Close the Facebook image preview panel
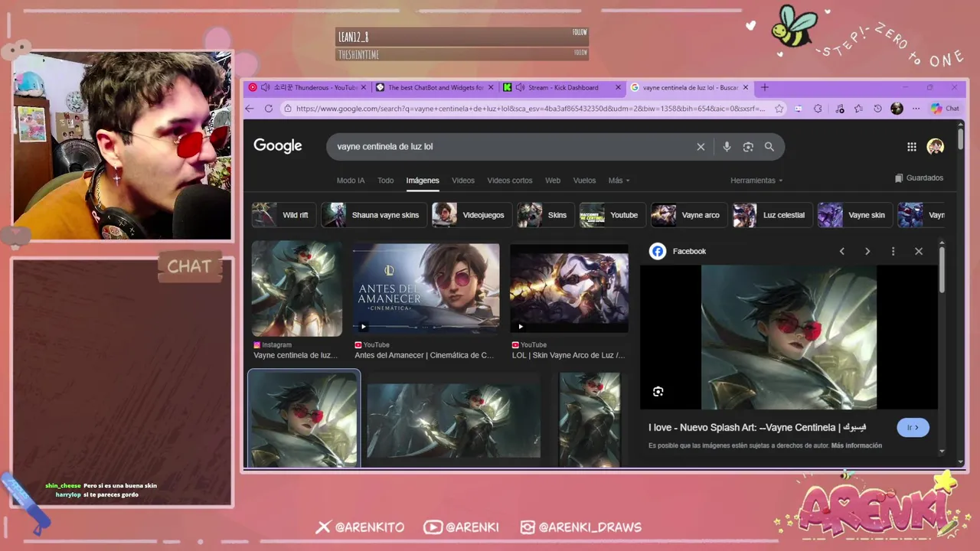The width and height of the screenshot is (980, 551). tap(919, 251)
